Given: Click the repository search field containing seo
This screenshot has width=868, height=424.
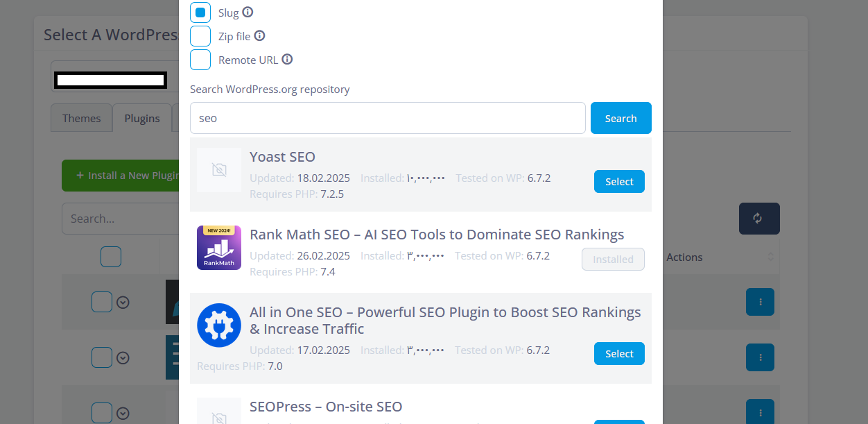Looking at the screenshot, I should coord(388,118).
